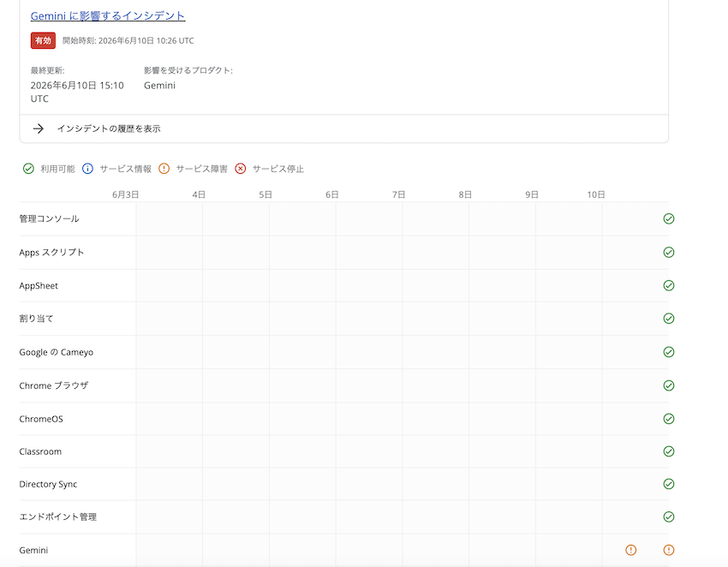Select the ChromeOS row label
Viewport: 728px width, 567px height.
pos(41,419)
